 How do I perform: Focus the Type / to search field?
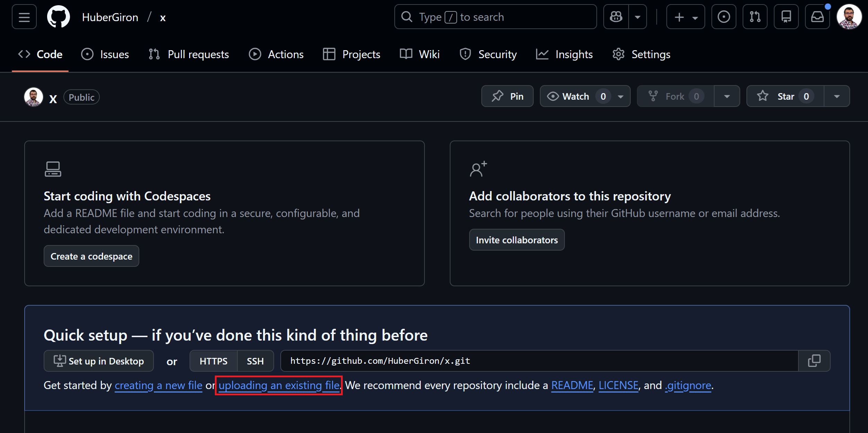(495, 17)
